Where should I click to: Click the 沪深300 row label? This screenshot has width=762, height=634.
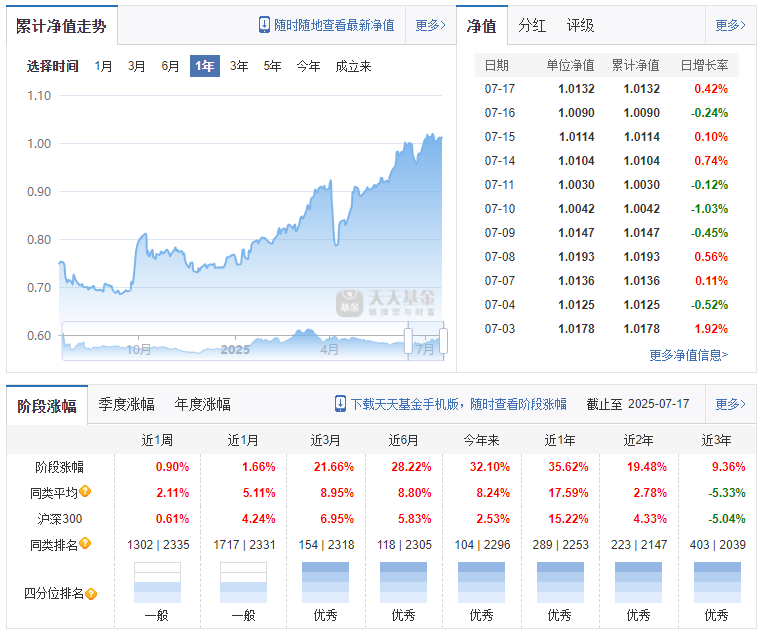click(x=60, y=519)
